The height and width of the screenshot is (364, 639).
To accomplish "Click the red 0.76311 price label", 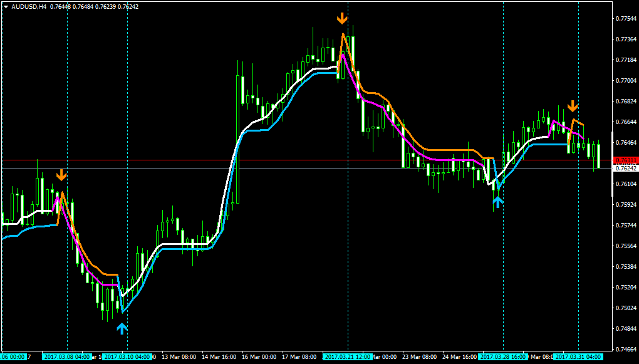I will pyautogui.click(x=626, y=160).
